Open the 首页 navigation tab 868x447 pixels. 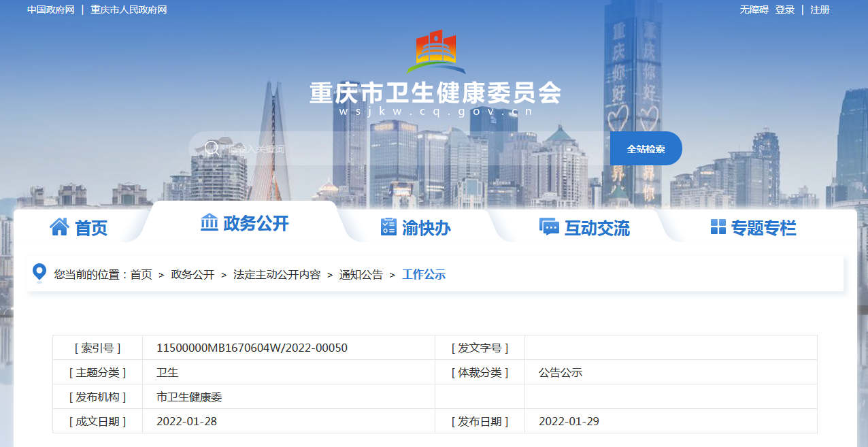point(91,228)
